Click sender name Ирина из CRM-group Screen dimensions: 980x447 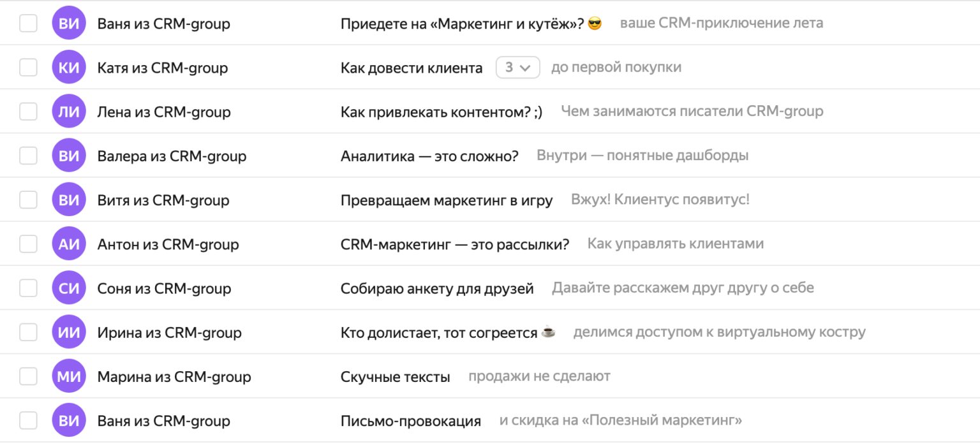tap(169, 332)
